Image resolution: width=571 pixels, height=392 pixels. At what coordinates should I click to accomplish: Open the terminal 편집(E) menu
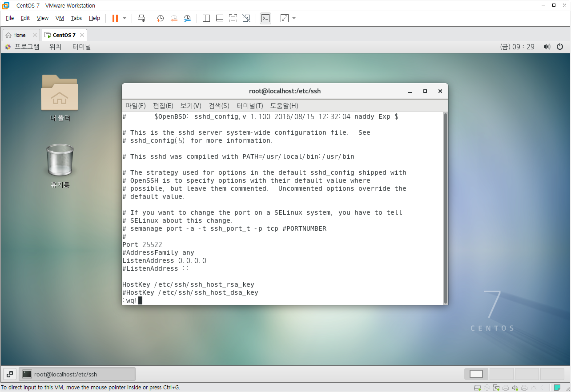(x=163, y=106)
